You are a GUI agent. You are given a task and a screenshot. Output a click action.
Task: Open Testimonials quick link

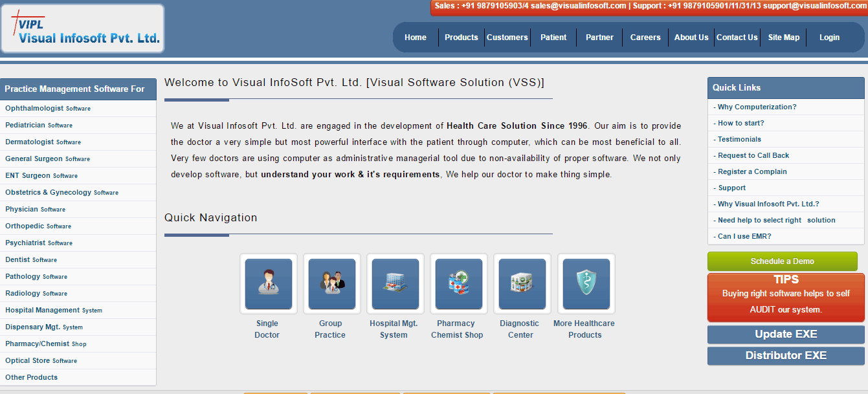[737, 140]
